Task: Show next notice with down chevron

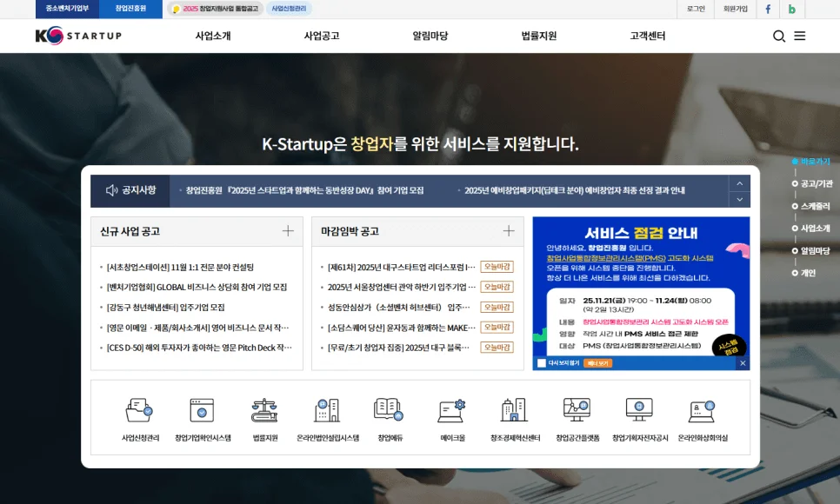Action: pos(739,199)
